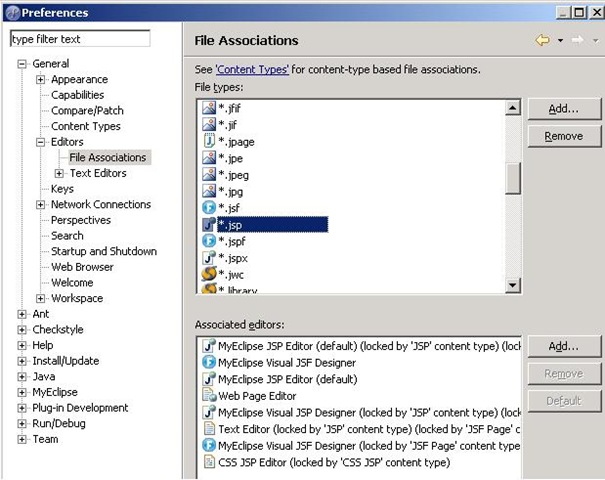This screenshot has height=480, width=605.
Task: Click the orange icon beside *.jwc
Action: 209,274
